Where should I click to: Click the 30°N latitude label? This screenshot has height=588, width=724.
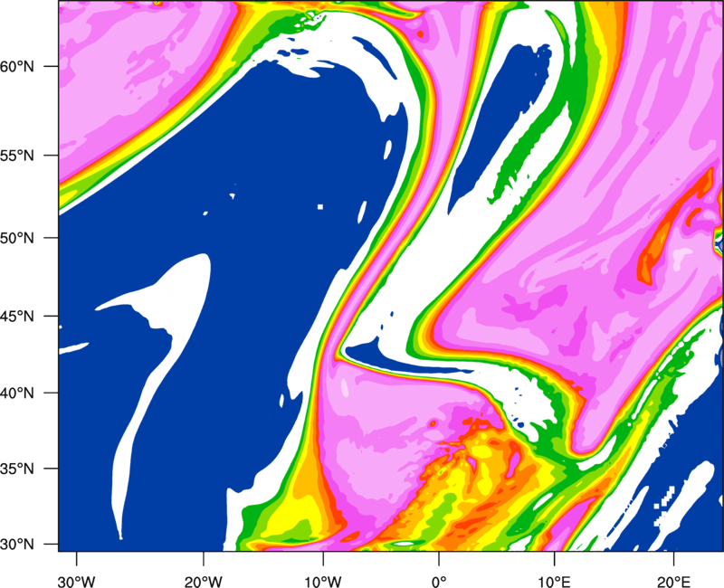17,545
